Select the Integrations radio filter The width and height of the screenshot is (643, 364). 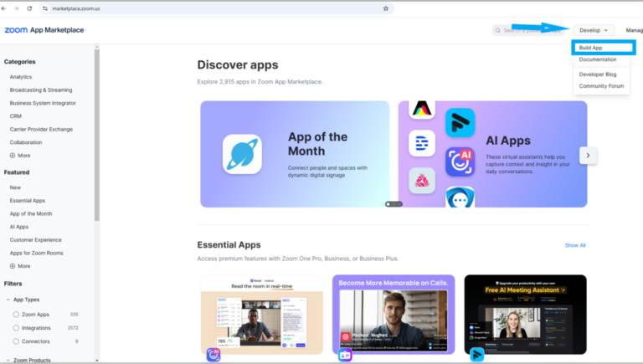click(16, 328)
